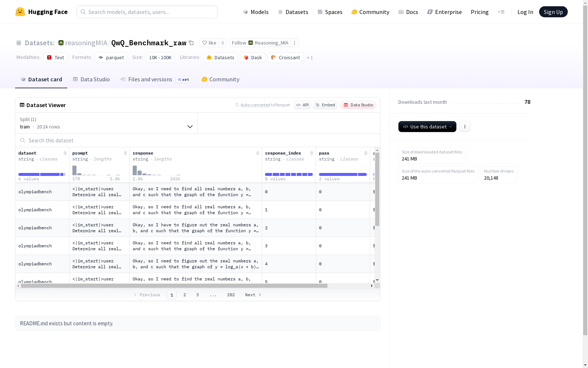
Task: Open Community in the top navigation
Action: (x=370, y=12)
